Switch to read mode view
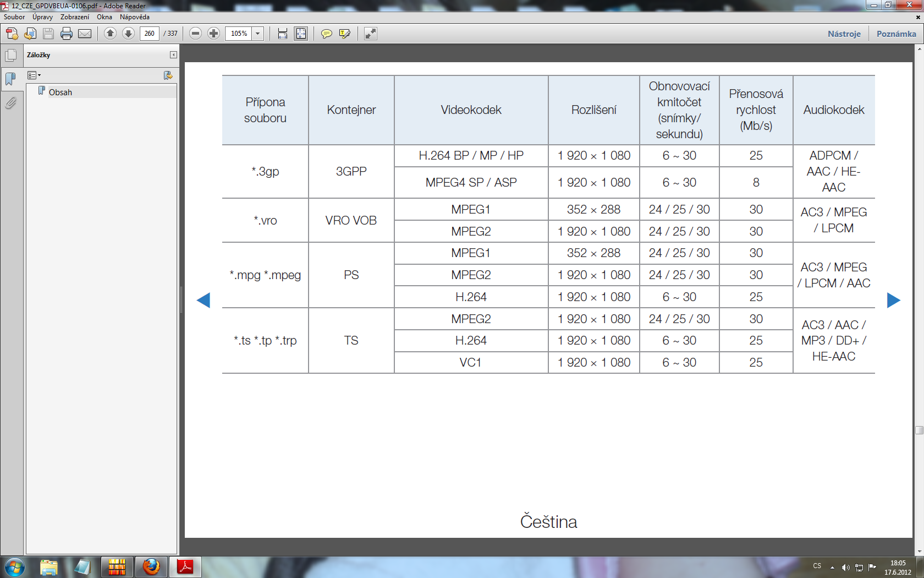This screenshot has height=578, width=924. (371, 34)
